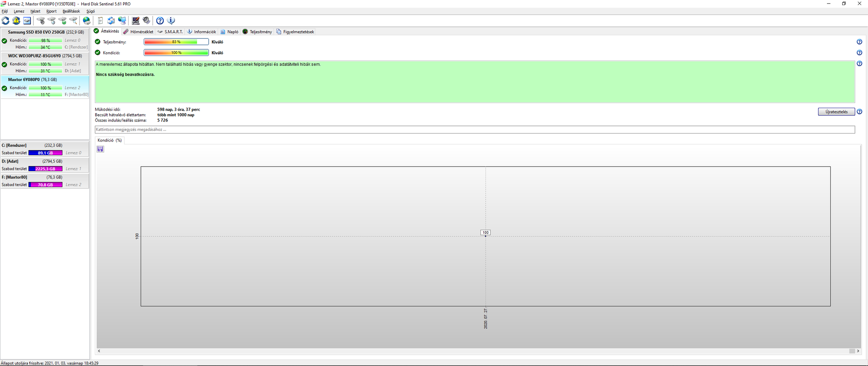Open the Fájl menu
Viewport: 868px width, 366px height.
pos(5,11)
